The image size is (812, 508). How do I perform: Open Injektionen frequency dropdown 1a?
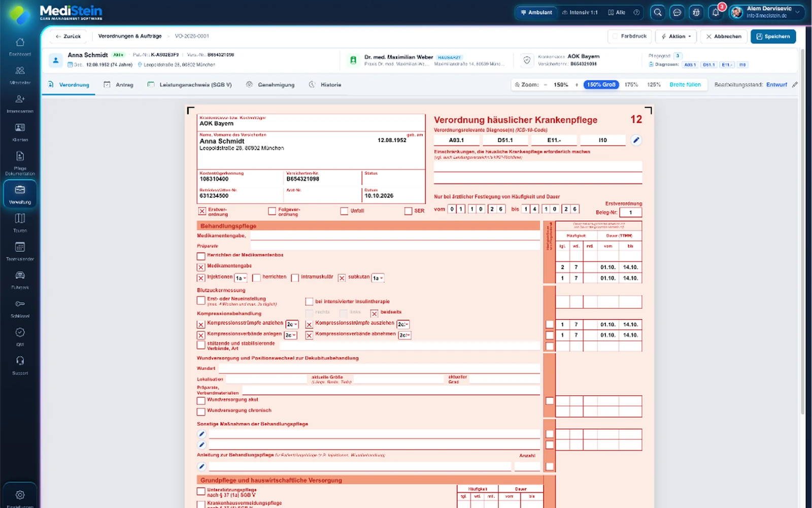241,278
